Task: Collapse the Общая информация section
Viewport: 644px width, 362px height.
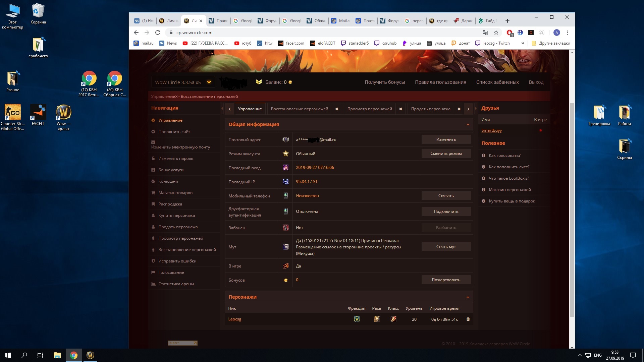Action: [468, 125]
